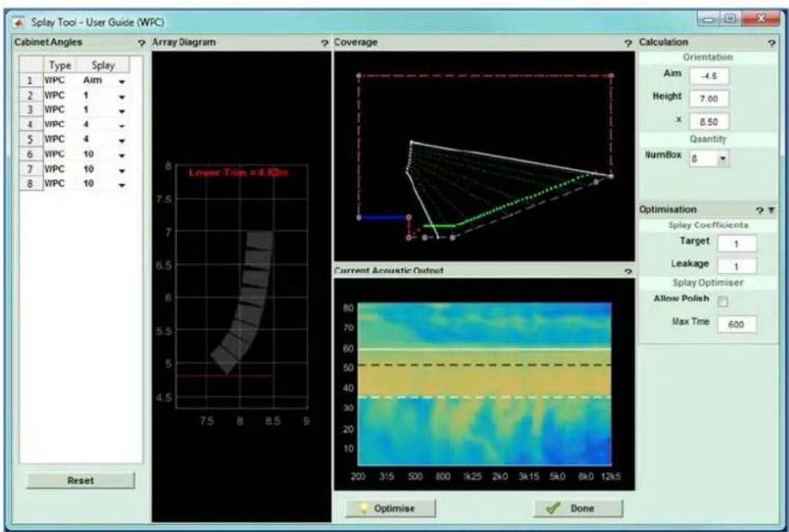
Task: Open Splay dropdown for cabinet row 1
Action: 122,81
